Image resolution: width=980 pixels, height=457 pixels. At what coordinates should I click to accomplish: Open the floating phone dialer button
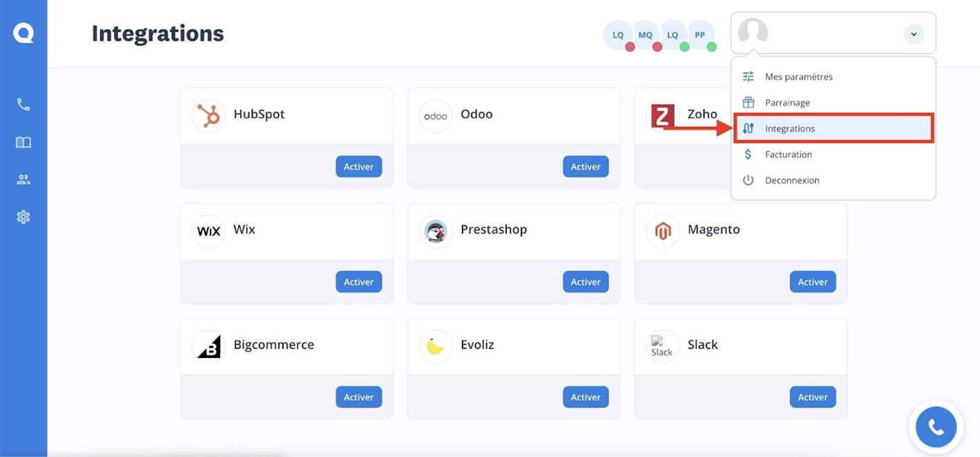[936, 427]
